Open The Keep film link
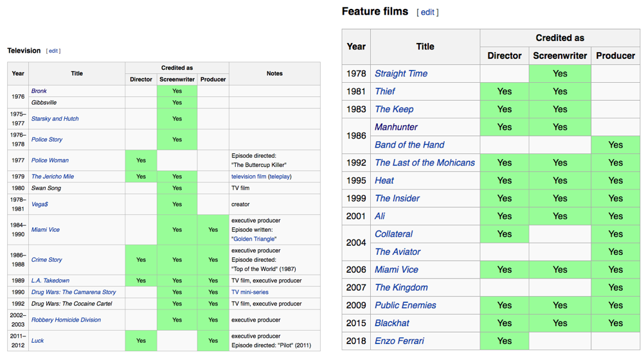Image resolution: width=644 pixels, height=355 pixels. pyautogui.click(x=394, y=109)
